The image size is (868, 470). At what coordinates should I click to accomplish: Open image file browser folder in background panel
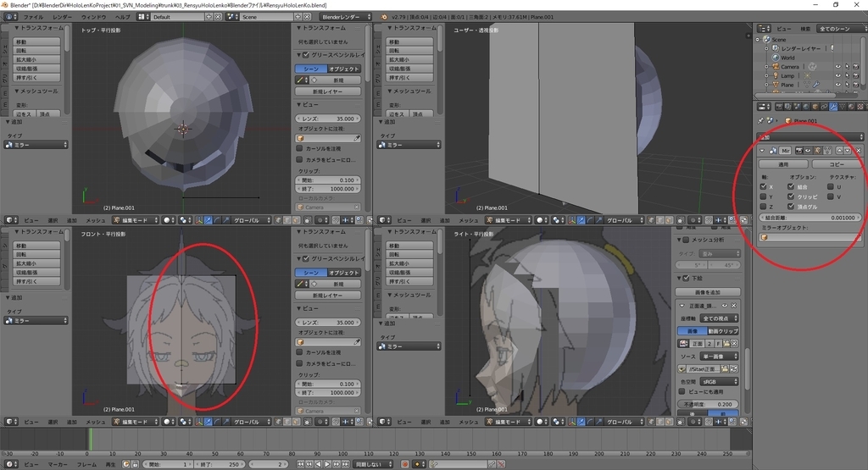click(725, 369)
